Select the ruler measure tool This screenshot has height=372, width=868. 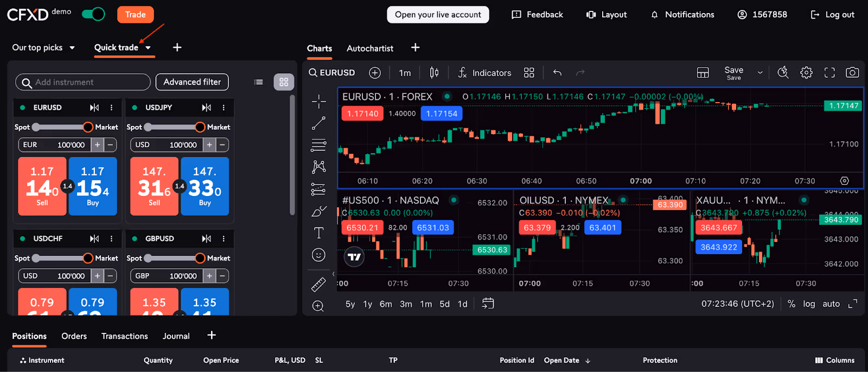coord(318,284)
